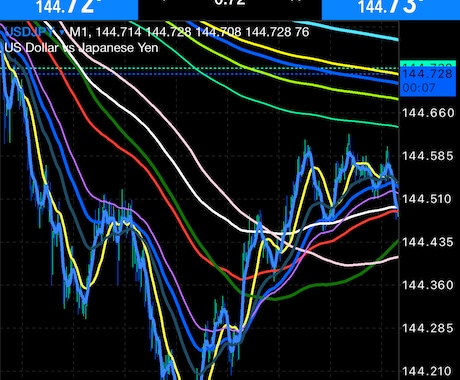Select the 144.728 current price label
The image size is (460, 380).
pyautogui.click(x=427, y=74)
